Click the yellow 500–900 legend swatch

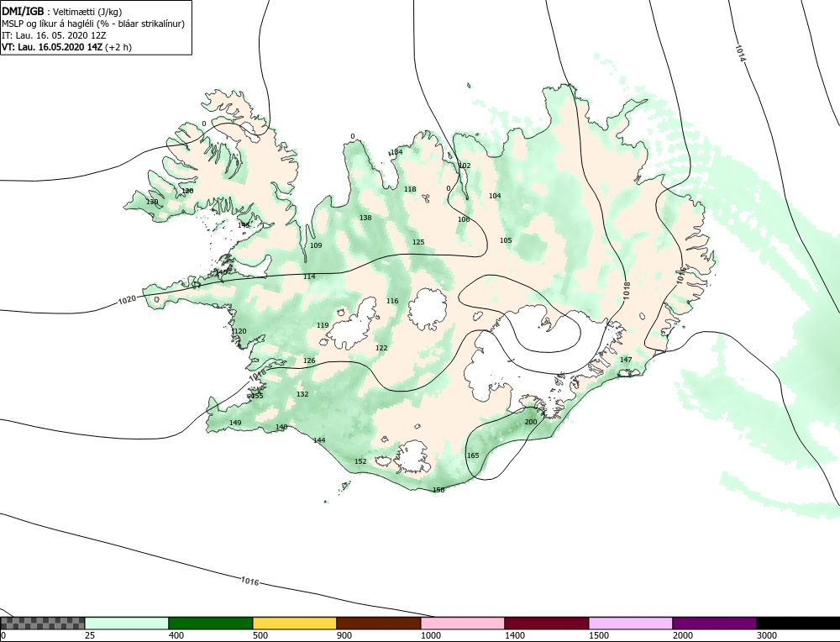coord(295,623)
